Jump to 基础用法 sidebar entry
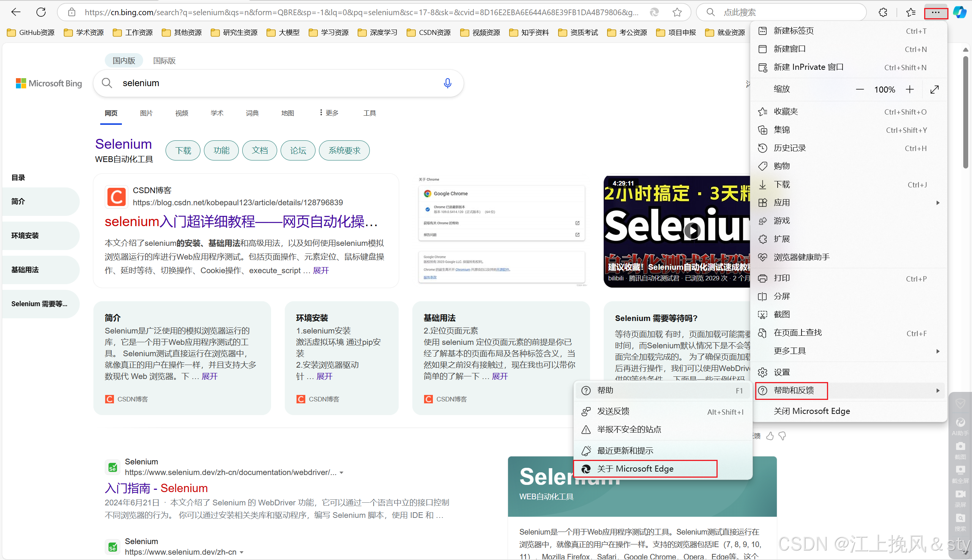 (x=40, y=270)
